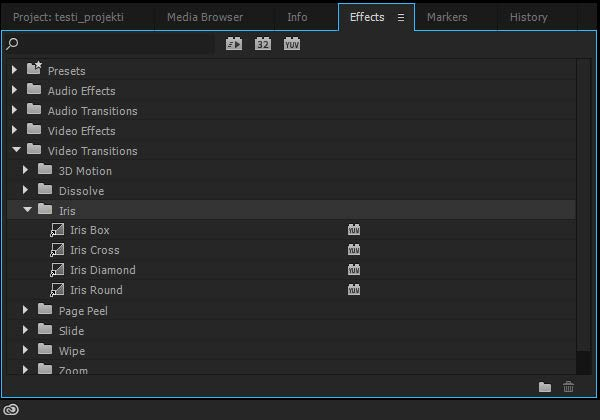Select the 3D Motion label
The image size is (600, 420).
pos(85,171)
